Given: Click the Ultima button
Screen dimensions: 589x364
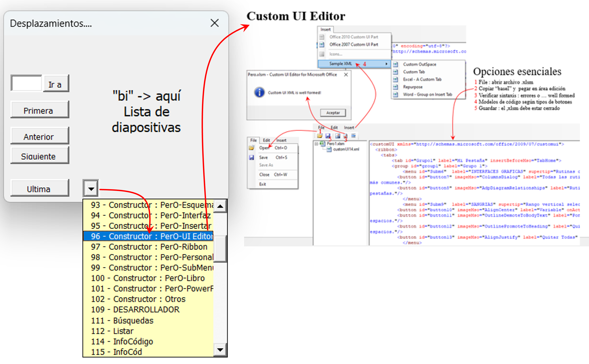Looking at the screenshot, I should coord(40,188).
